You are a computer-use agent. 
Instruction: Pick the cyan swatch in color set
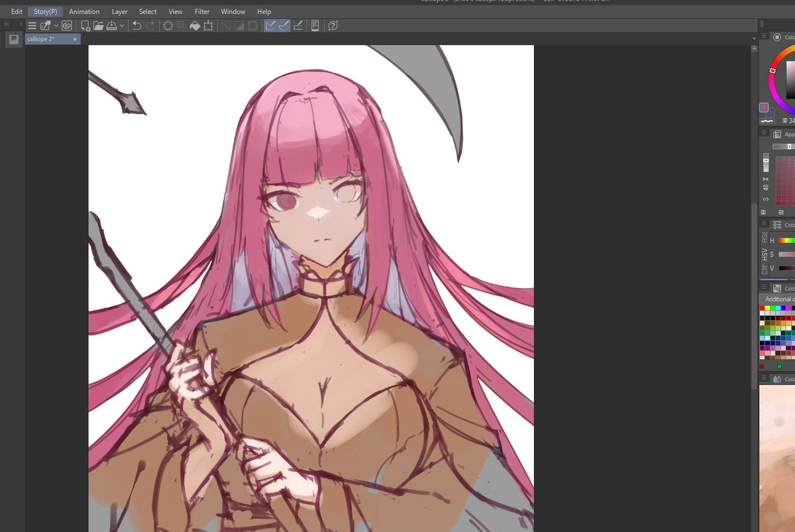coord(778,308)
